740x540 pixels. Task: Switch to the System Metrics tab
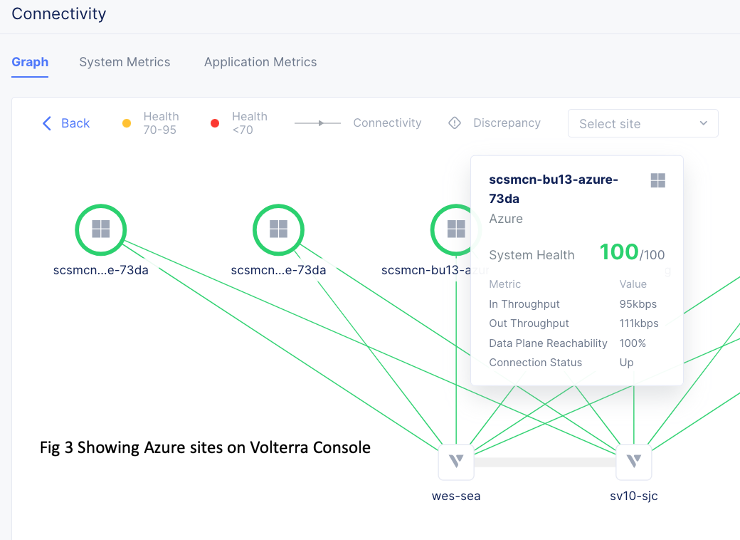point(125,62)
